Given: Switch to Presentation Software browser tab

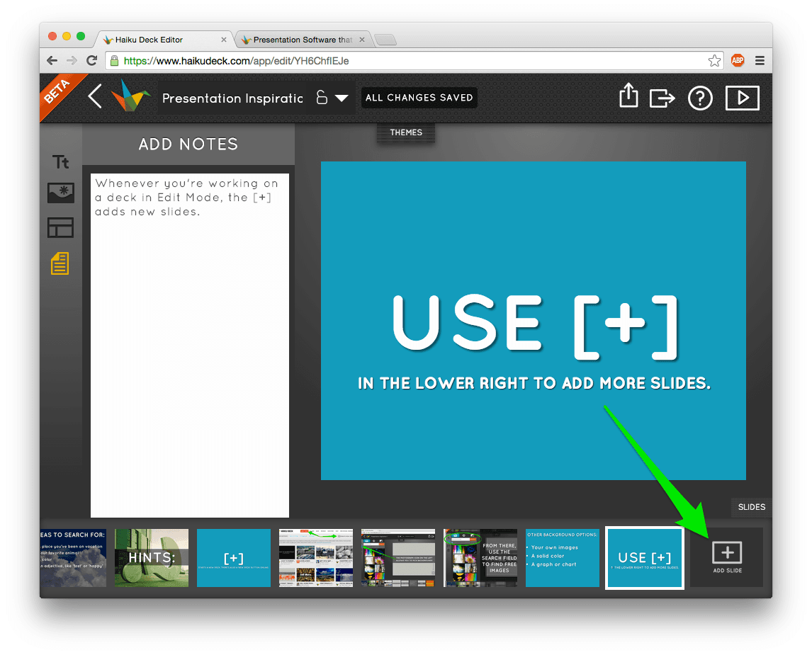Looking at the screenshot, I should point(303,40).
